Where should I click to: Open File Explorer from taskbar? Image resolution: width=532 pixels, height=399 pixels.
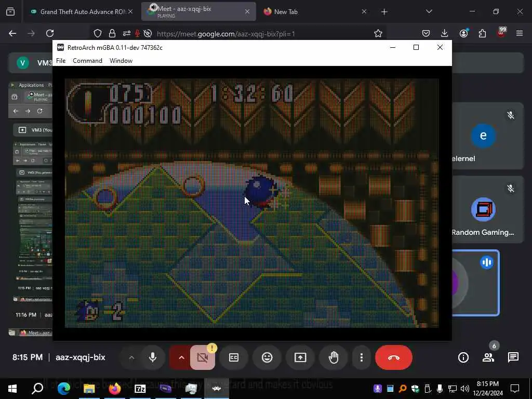click(x=89, y=389)
